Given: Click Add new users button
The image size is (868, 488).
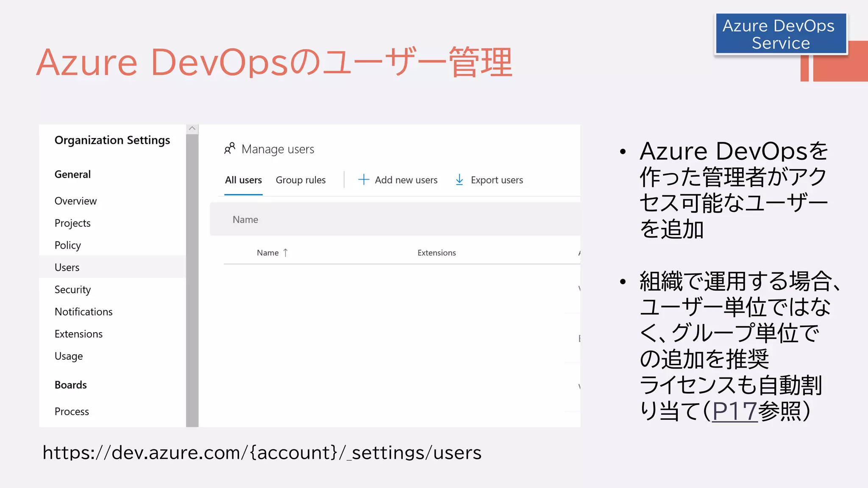Looking at the screenshot, I should (x=398, y=180).
